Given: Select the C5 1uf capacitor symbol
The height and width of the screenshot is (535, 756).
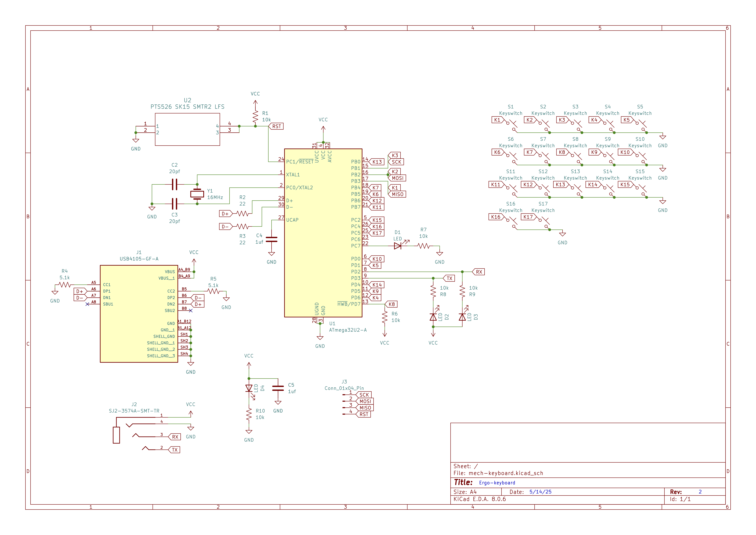Looking at the screenshot, I should (278, 388).
